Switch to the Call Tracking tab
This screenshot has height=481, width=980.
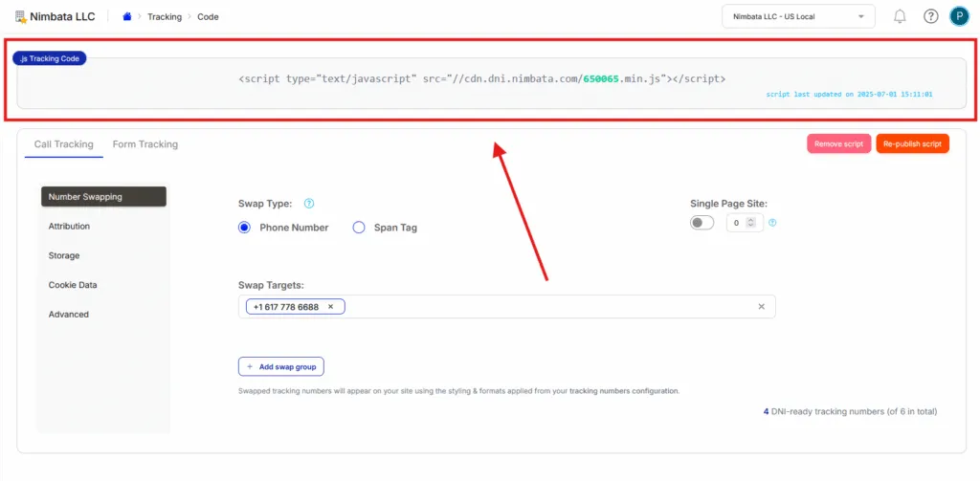64,144
